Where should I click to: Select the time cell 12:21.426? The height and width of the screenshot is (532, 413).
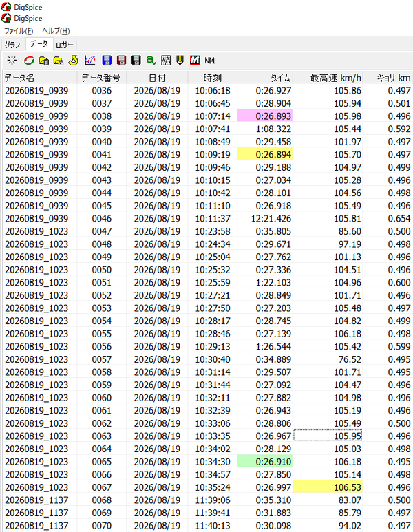tap(265, 218)
